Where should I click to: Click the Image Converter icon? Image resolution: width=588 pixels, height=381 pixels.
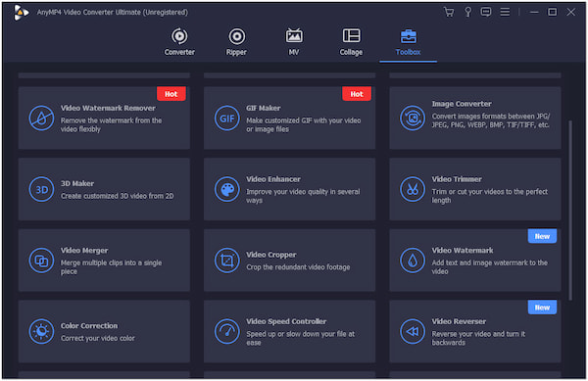coord(413,118)
